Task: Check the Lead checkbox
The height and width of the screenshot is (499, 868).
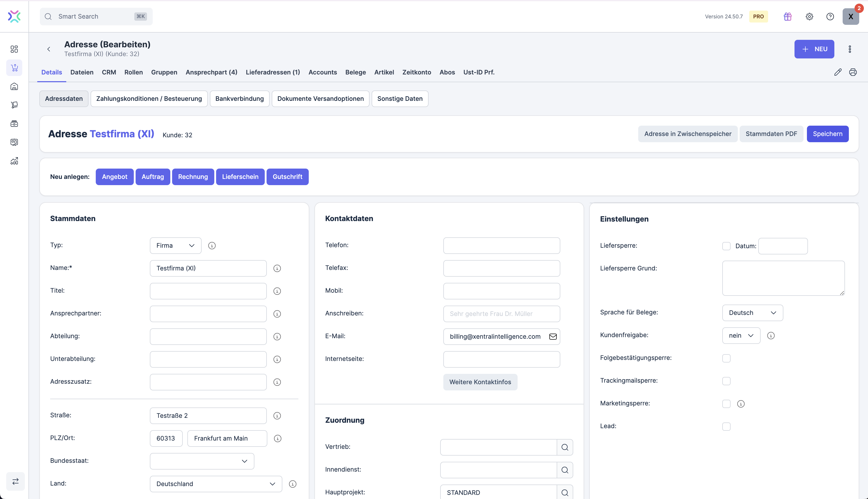Action: (726, 426)
